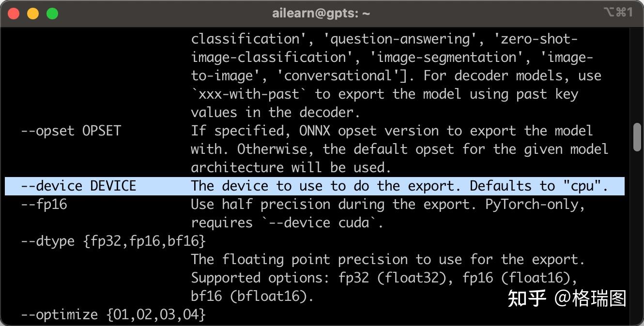Click the 'question-answering' task name
This screenshot has height=326, width=644.
(x=400, y=39)
